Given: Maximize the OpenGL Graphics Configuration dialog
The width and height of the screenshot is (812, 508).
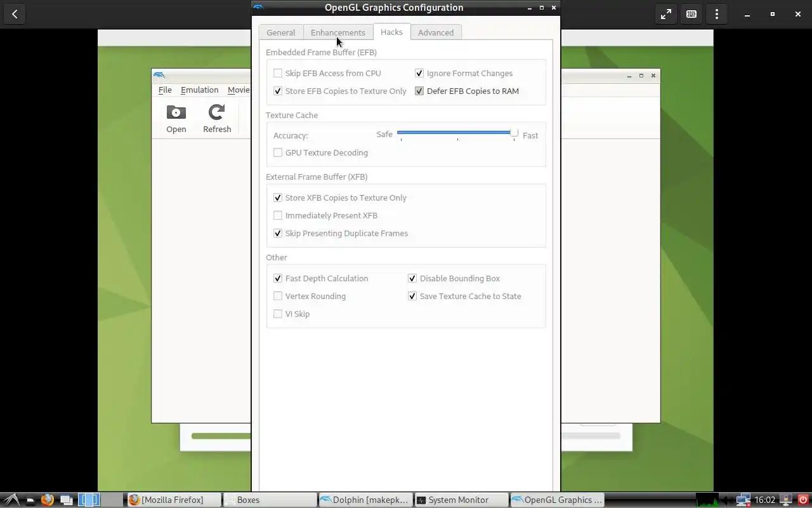Looking at the screenshot, I should click(x=542, y=8).
